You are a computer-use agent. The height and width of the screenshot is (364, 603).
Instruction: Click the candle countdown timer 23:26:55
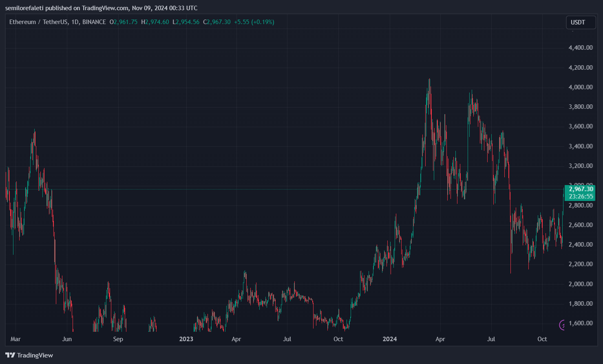pos(581,196)
